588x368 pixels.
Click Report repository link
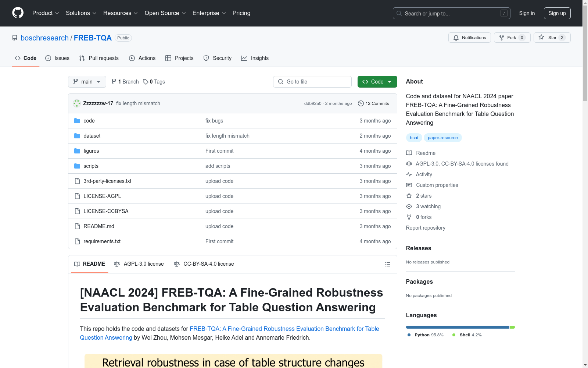[426, 228]
